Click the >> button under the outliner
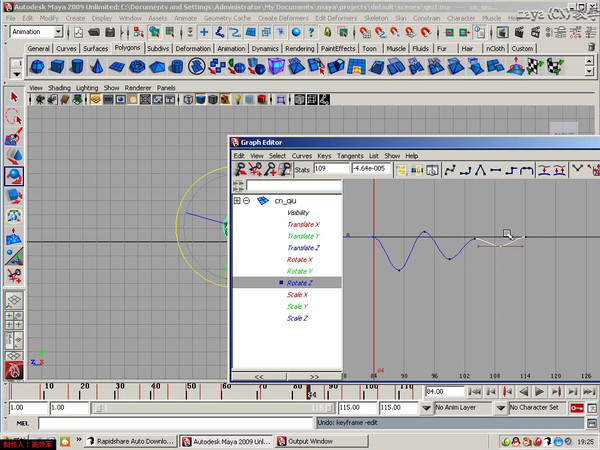 click(314, 376)
